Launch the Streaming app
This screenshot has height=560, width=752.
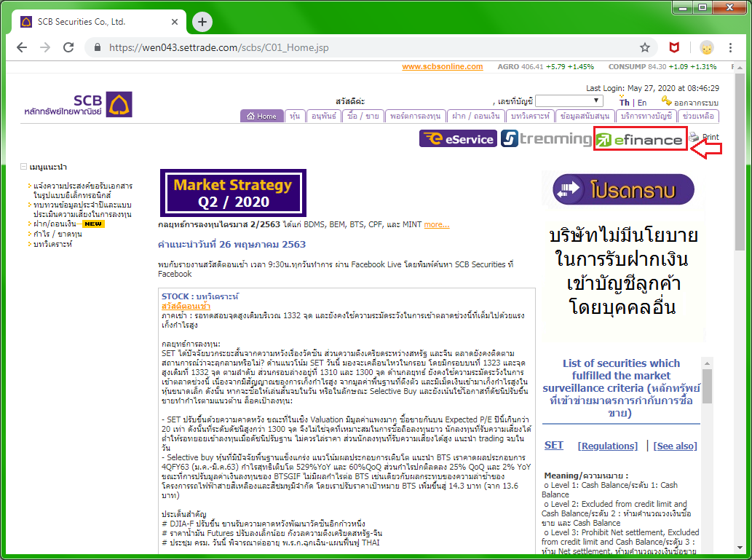coord(546,138)
